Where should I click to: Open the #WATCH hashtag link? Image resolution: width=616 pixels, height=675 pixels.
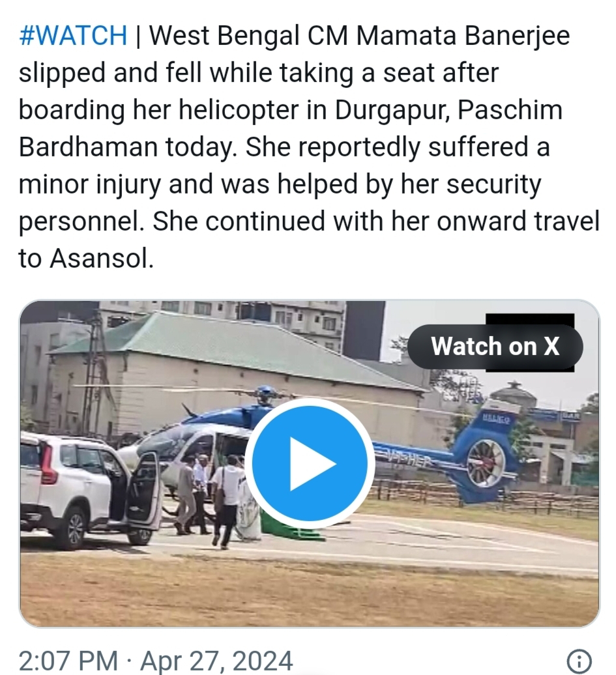(x=73, y=35)
